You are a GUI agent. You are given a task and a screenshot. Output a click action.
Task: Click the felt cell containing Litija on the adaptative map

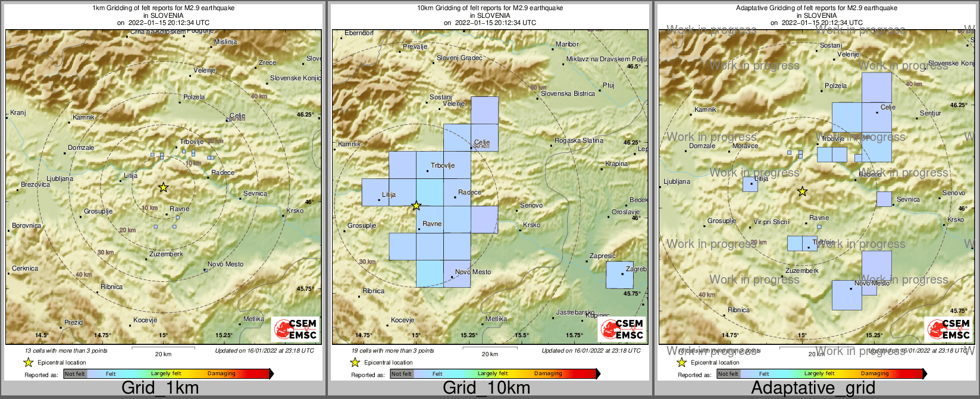pyautogui.click(x=750, y=184)
